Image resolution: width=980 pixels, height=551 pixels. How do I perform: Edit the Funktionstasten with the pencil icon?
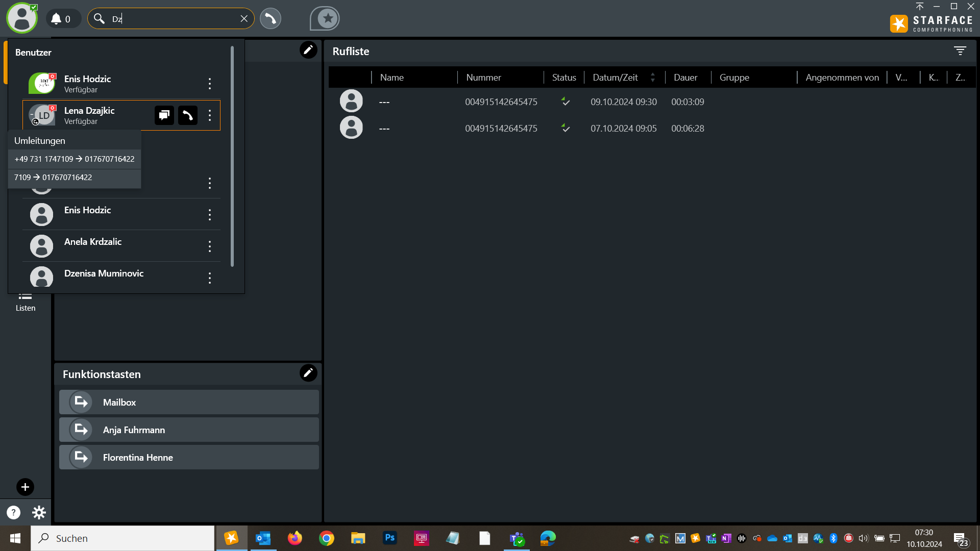308,373
